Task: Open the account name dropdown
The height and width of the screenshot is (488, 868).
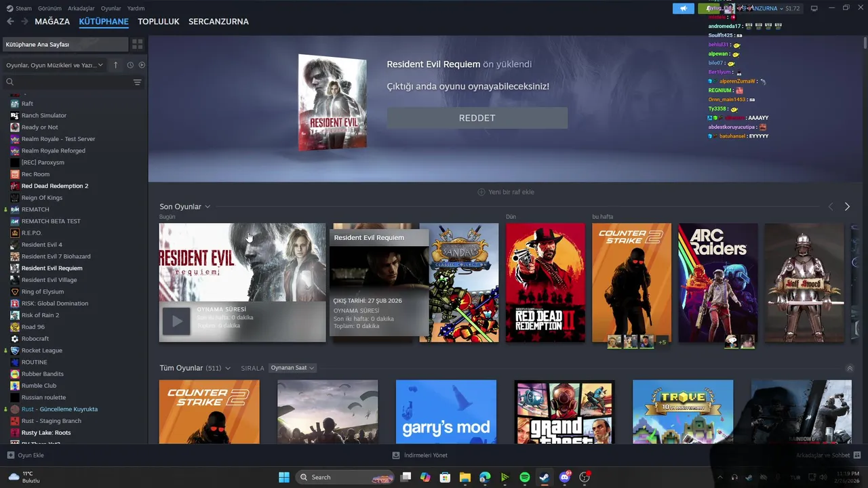Action: pos(764,8)
